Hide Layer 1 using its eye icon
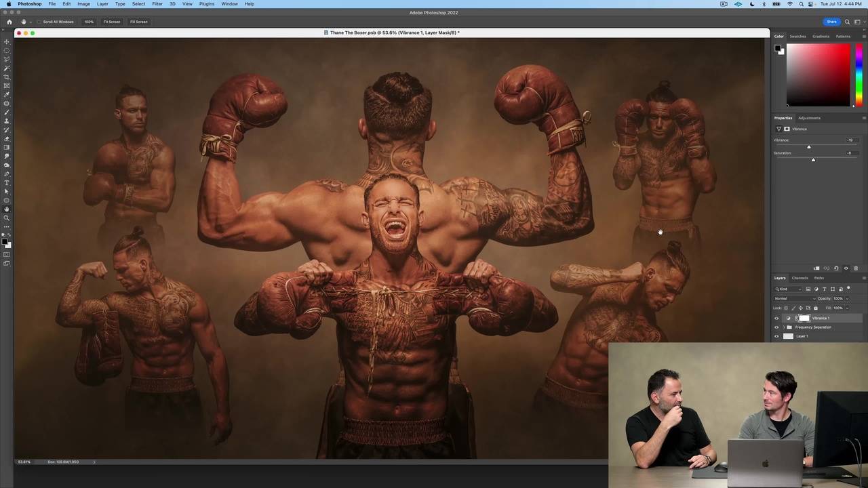Image resolution: width=868 pixels, height=488 pixels. point(776,336)
